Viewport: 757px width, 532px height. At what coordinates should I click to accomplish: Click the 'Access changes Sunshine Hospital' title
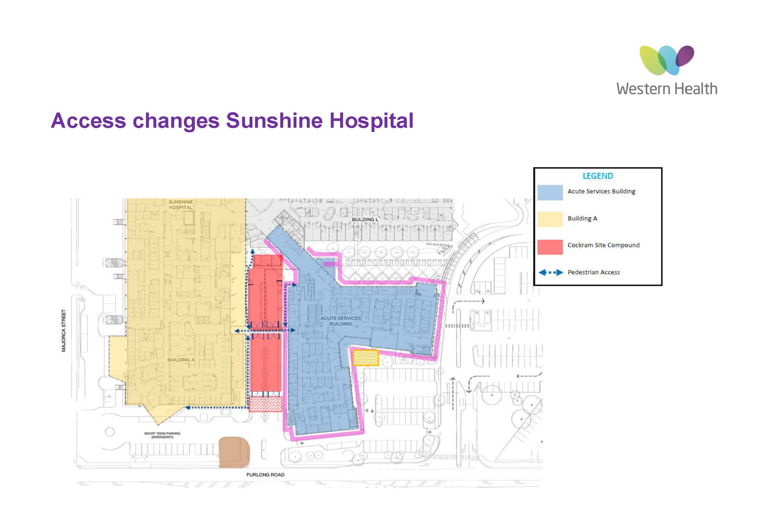click(232, 121)
